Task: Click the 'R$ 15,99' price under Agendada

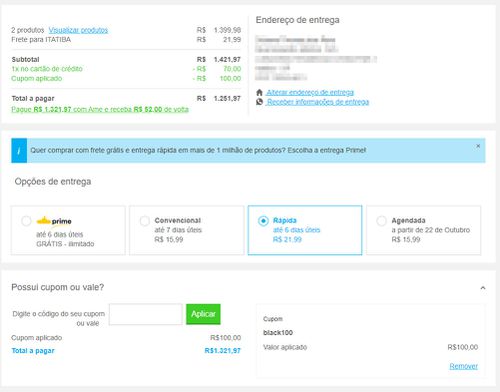Action: coord(406,240)
